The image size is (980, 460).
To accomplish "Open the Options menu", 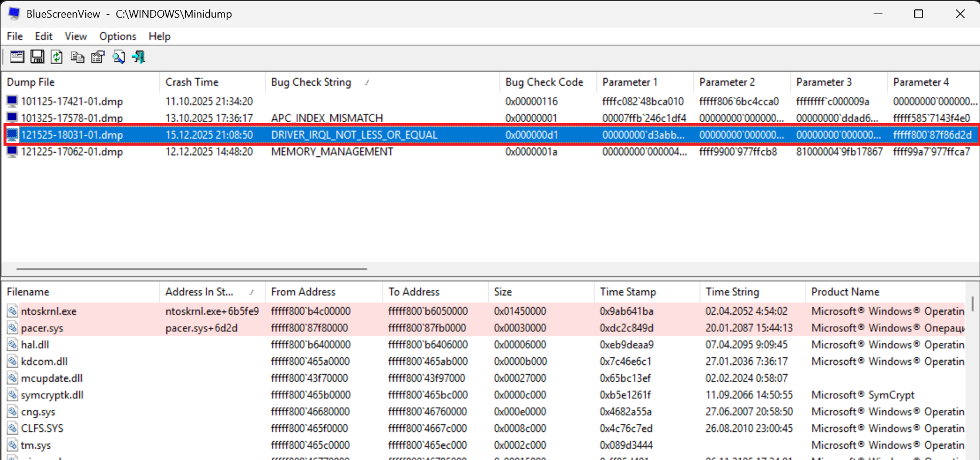I will (x=118, y=36).
